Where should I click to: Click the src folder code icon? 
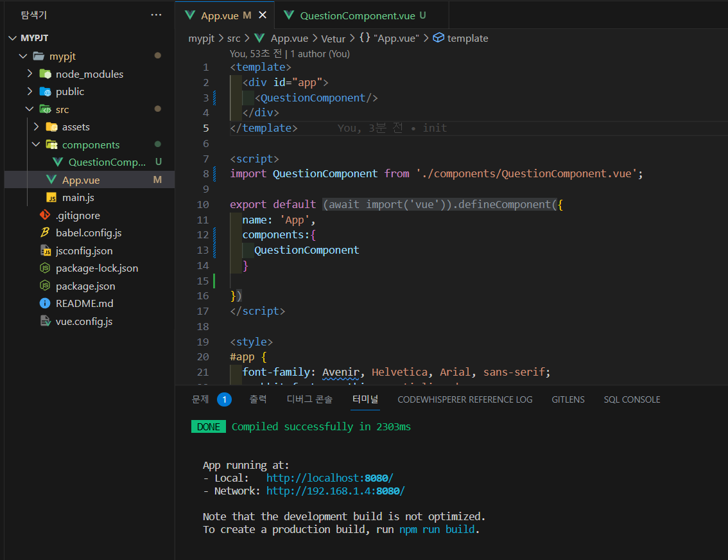click(x=46, y=109)
